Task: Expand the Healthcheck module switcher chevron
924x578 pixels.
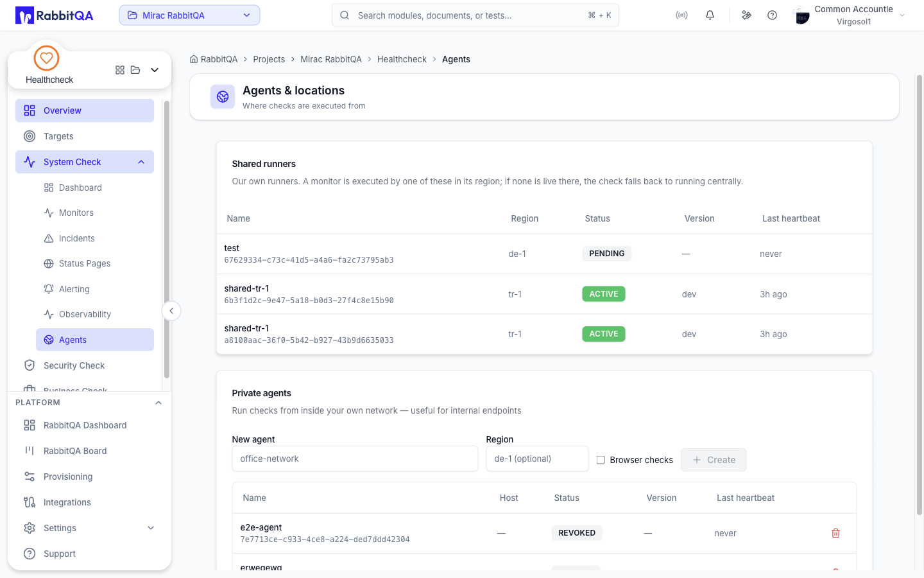Action: 155,70
